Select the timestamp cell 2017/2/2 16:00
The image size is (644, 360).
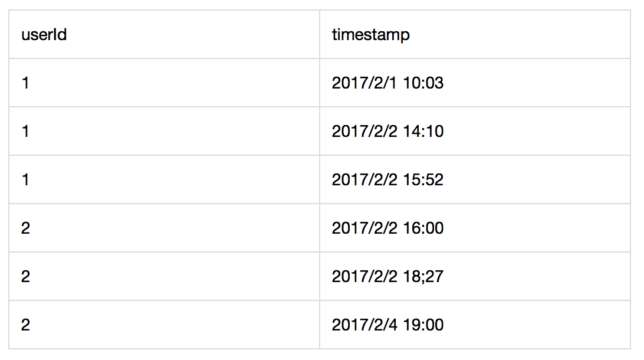pyautogui.click(x=475, y=228)
